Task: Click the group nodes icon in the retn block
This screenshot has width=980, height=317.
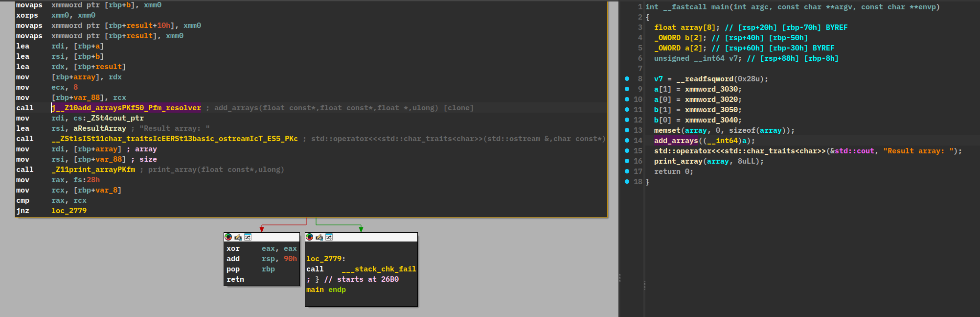Action: [248, 237]
